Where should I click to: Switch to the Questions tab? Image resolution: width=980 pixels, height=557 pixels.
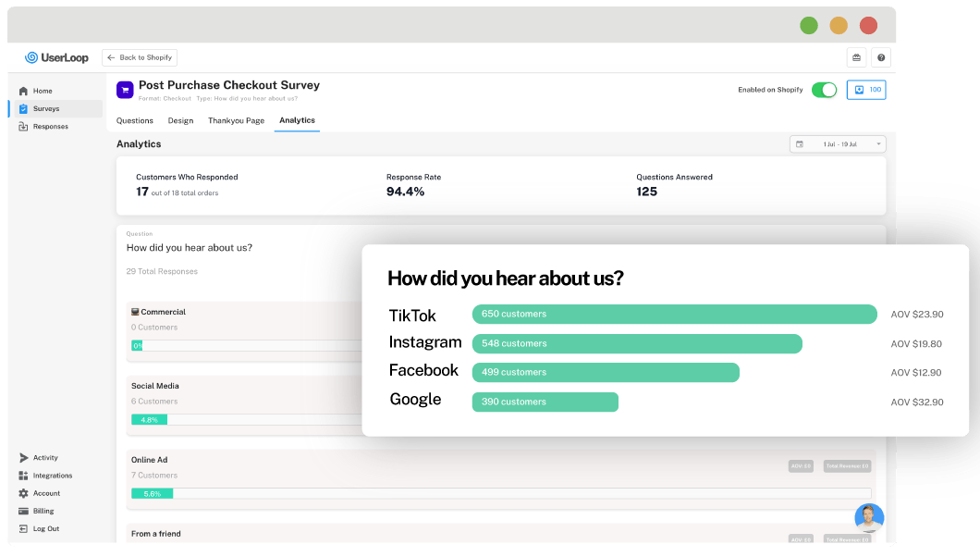[134, 120]
